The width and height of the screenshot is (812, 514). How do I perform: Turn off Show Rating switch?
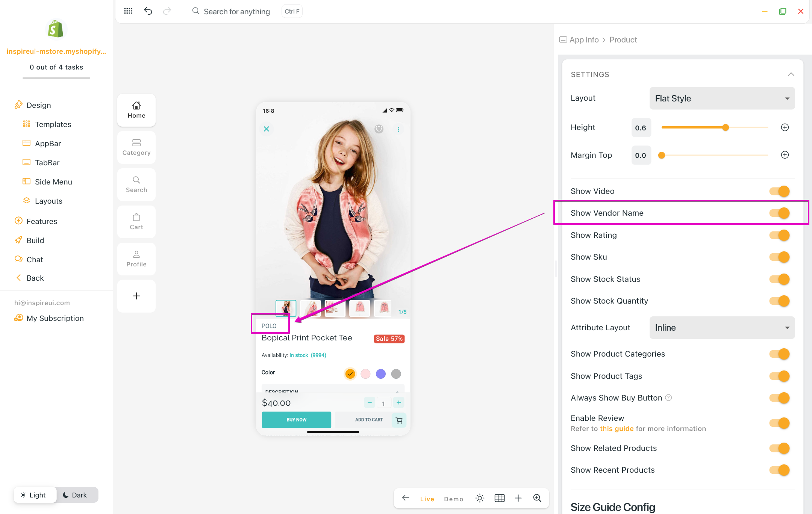(x=780, y=235)
